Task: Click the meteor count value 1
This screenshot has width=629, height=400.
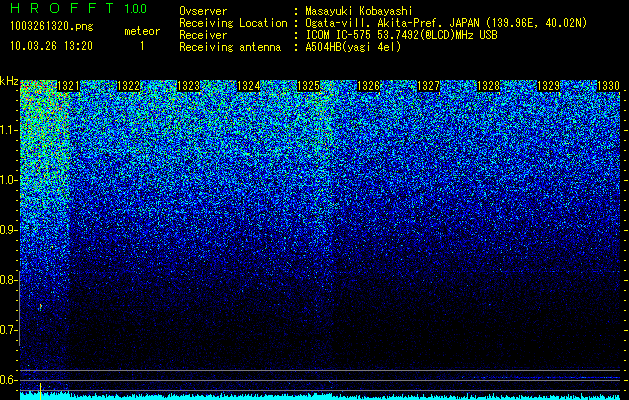Action: click(142, 46)
